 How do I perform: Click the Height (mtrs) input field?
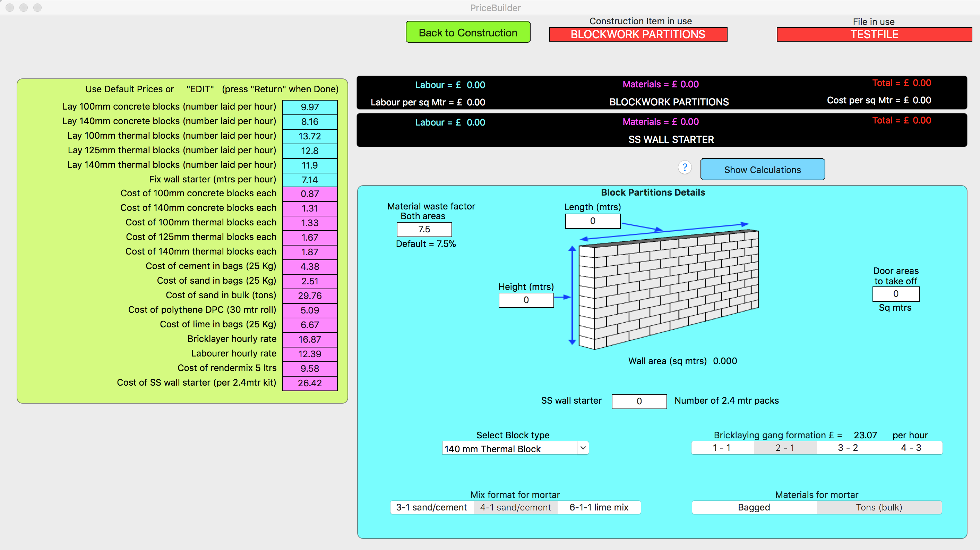coord(526,300)
